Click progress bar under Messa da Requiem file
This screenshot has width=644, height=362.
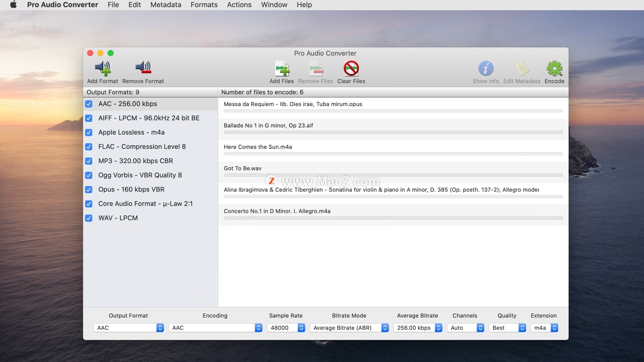pos(393,111)
